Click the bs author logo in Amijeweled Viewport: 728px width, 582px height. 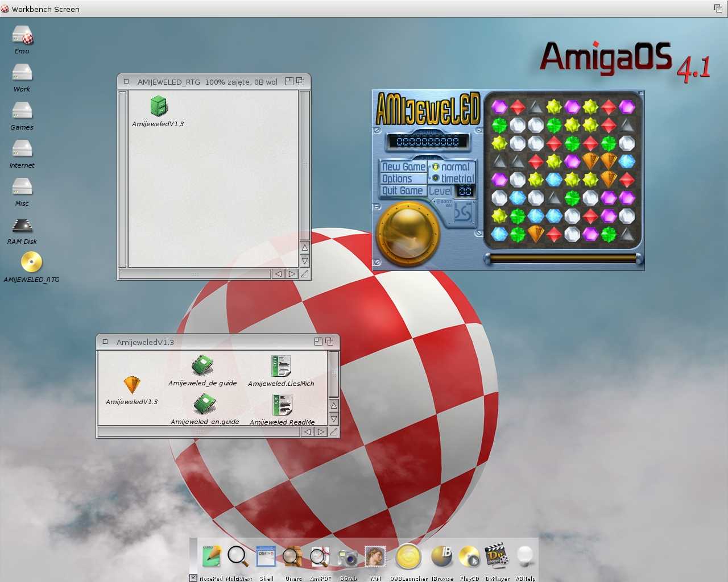pyautogui.click(x=462, y=213)
